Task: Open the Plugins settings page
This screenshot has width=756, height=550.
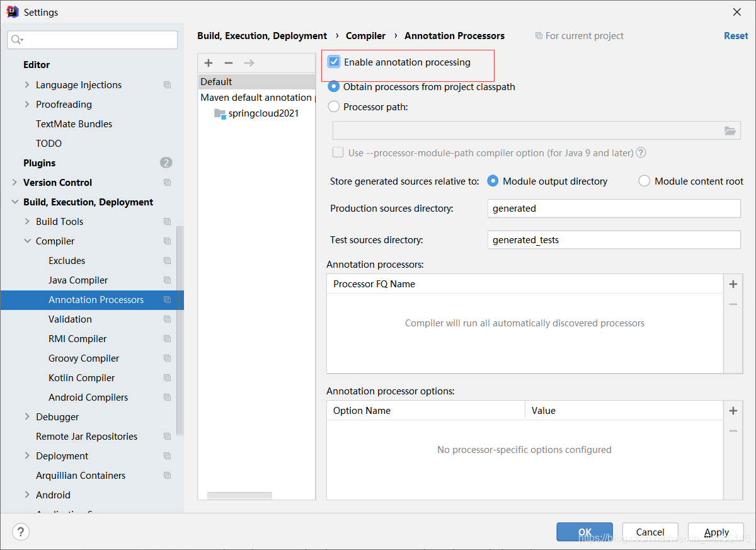Action: [x=40, y=163]
